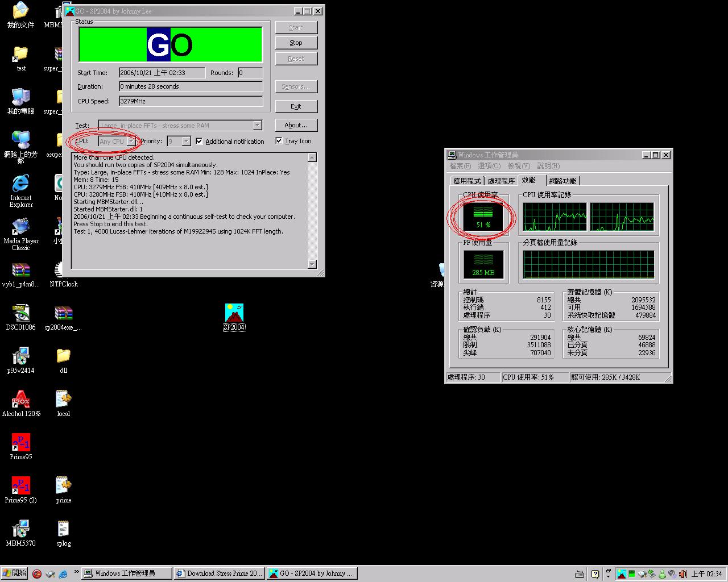This screenshot has height=582, width=728.
Task: Click log line 'Press Stop to end this test.'
Action: click(x=110, y=224)
